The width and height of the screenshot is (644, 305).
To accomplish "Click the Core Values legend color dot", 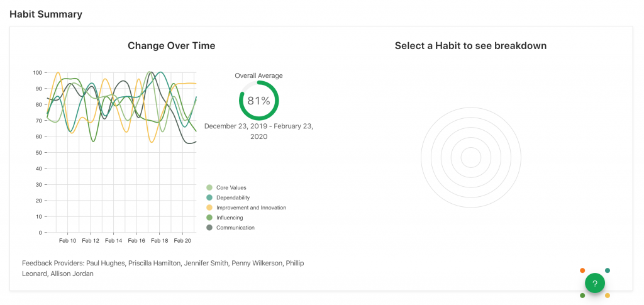I will [x=209, y=187].
